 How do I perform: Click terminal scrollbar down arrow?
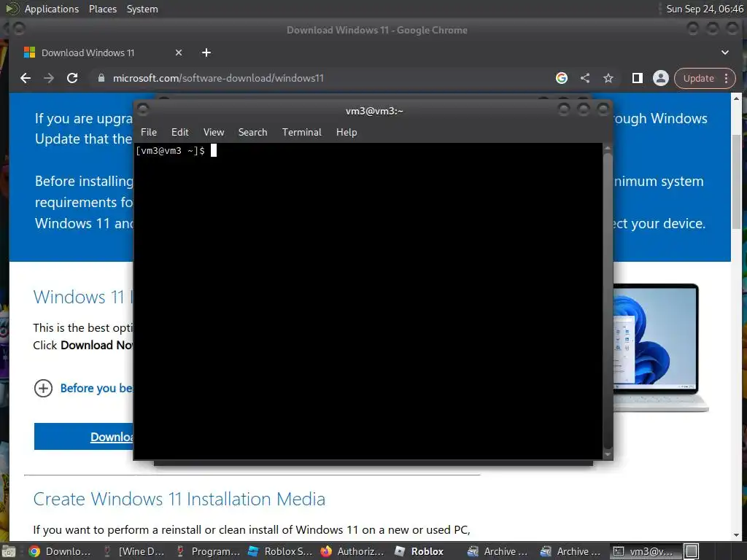(608, 455)
